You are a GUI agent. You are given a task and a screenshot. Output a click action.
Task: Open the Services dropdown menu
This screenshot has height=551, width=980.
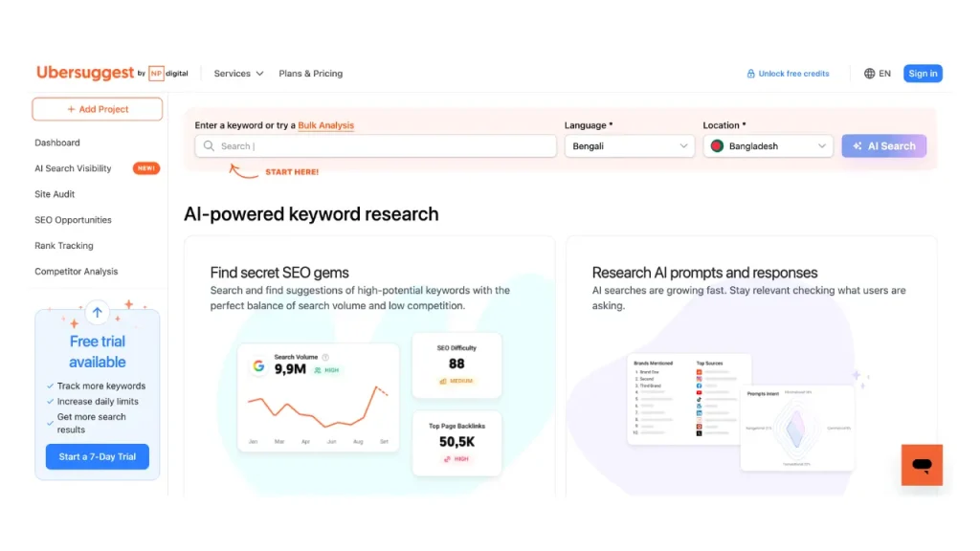point(238,73)
